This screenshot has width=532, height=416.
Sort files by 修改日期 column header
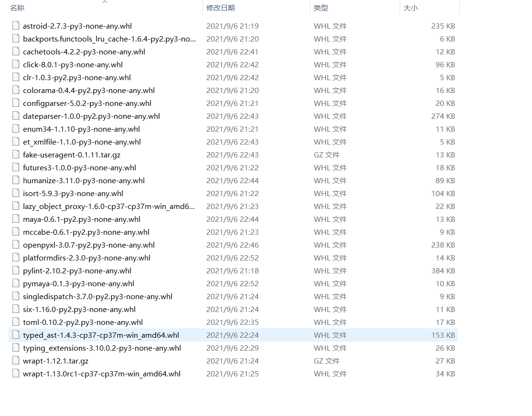(x=221, y=8)
